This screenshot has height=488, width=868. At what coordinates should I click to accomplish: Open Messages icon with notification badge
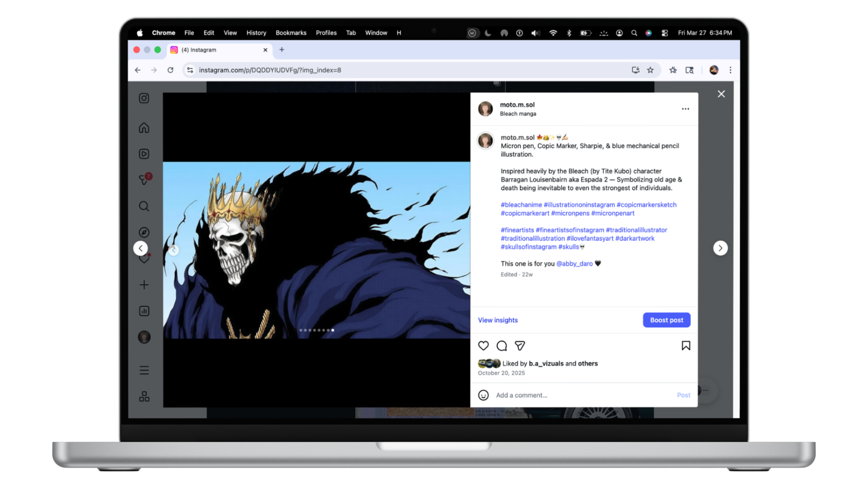144,180
